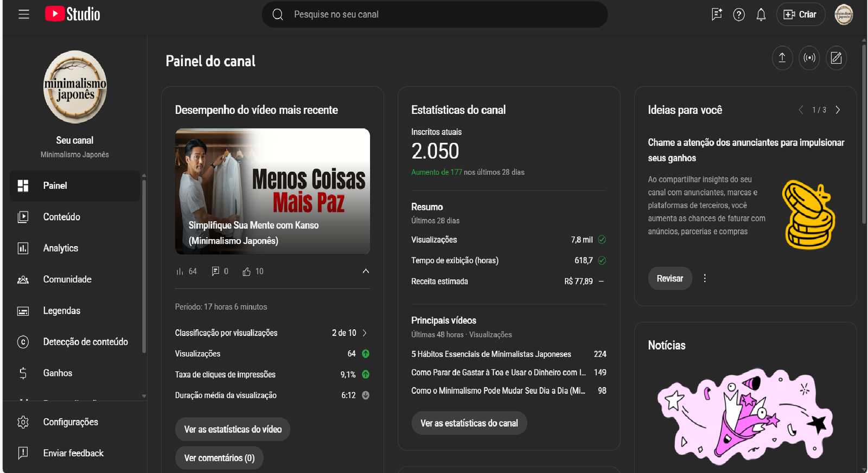The width and height of the screenshot is (868, 473).
Task: Open Legendas in the sidebar
Action: (x=75, y=311)
